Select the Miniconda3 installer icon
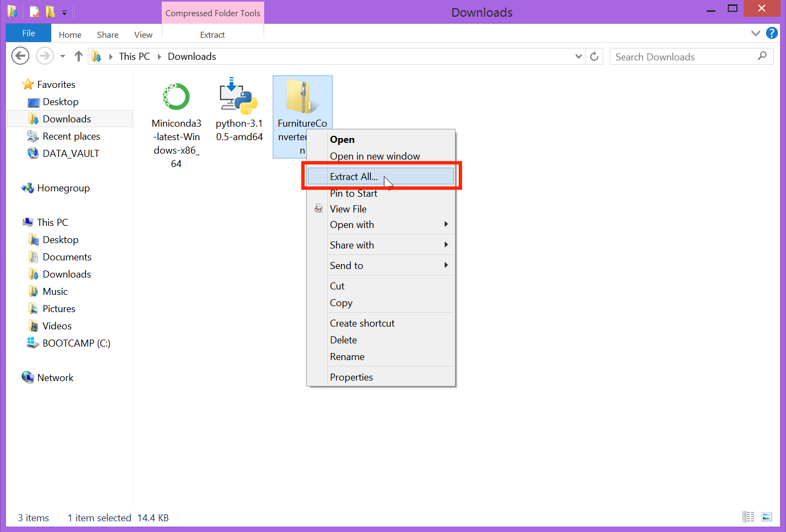Viewport: 786px width, 532px height. (x=176, y=97)
